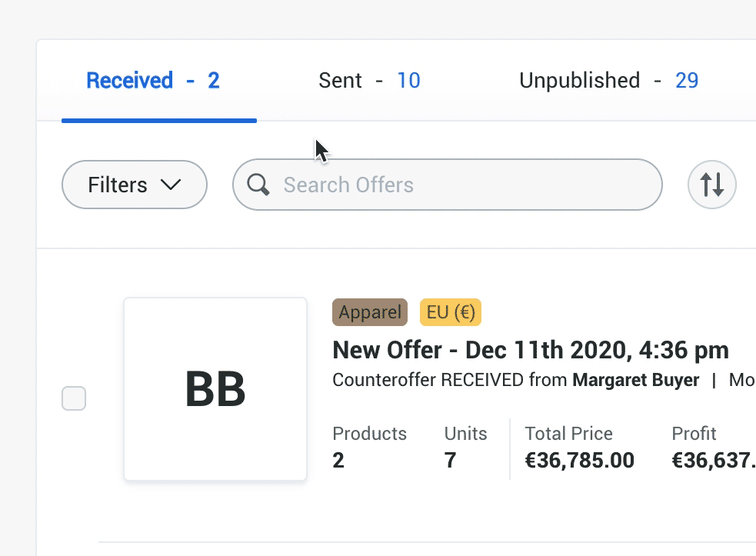Screen dimensions: 756x556
Task: Select the Products count of 2
Action: (338, 461)
